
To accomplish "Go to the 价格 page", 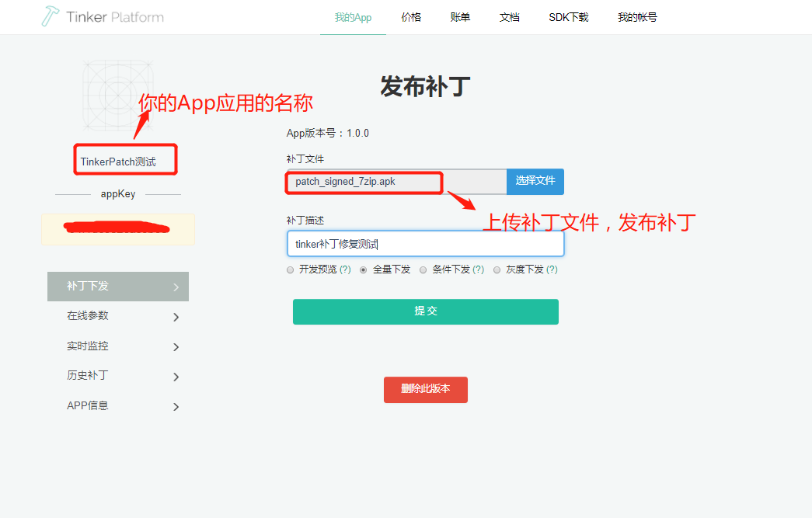I will [x=411, y=17].
